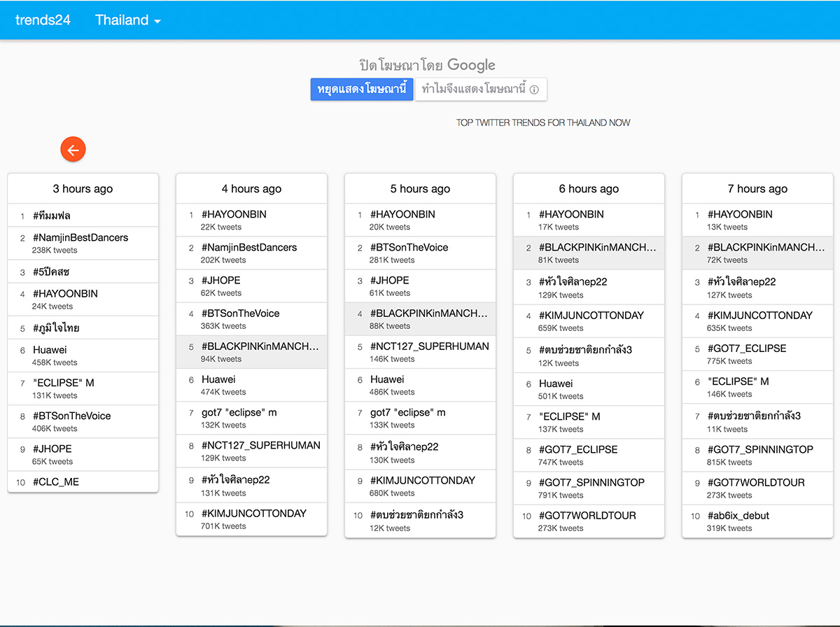
Task: Open #ab6ix_debut in the 7 hours ago column
Action: 738,516
